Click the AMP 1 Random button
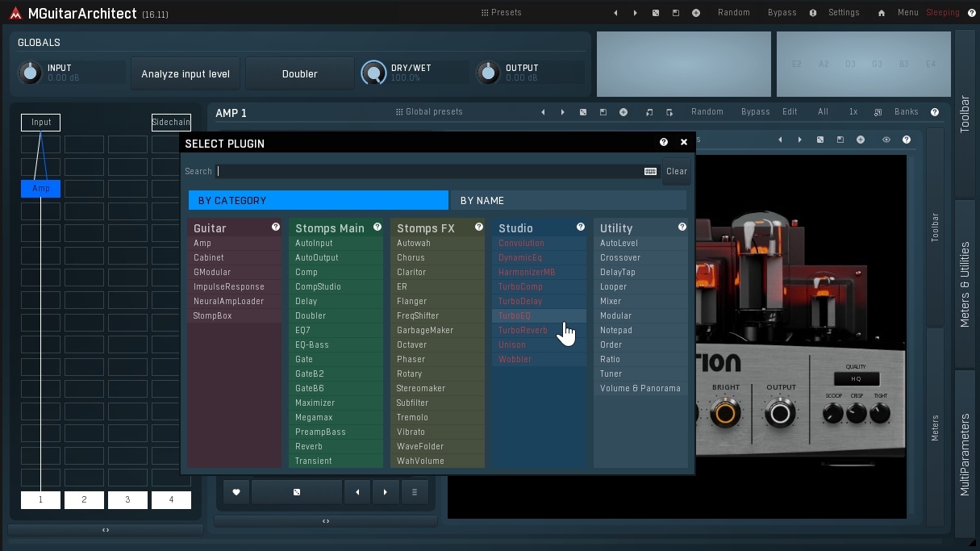The height and width of the screenshot is (551, 980). click(x=707, y=112)
